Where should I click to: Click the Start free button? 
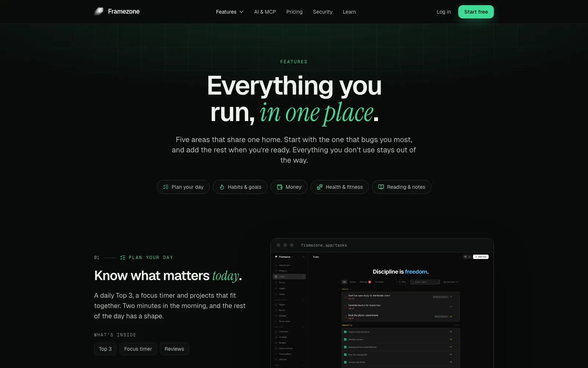(x=476, y=12)
